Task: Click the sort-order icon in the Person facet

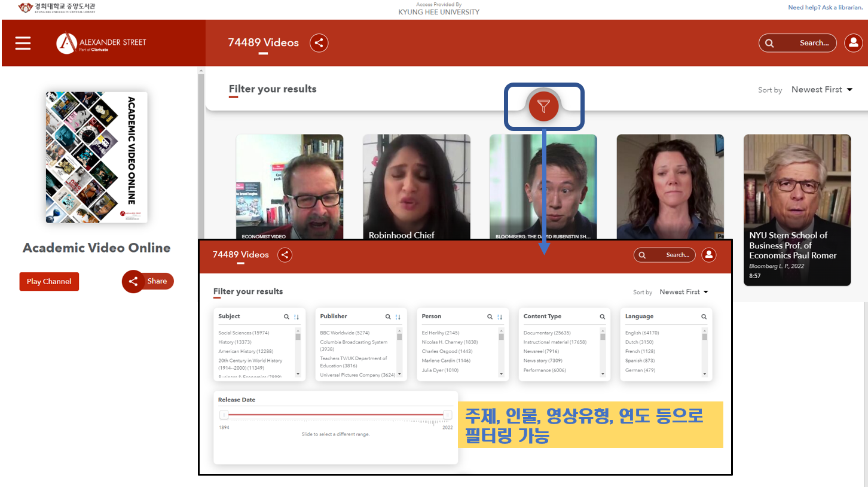Action: pos(500,316)
